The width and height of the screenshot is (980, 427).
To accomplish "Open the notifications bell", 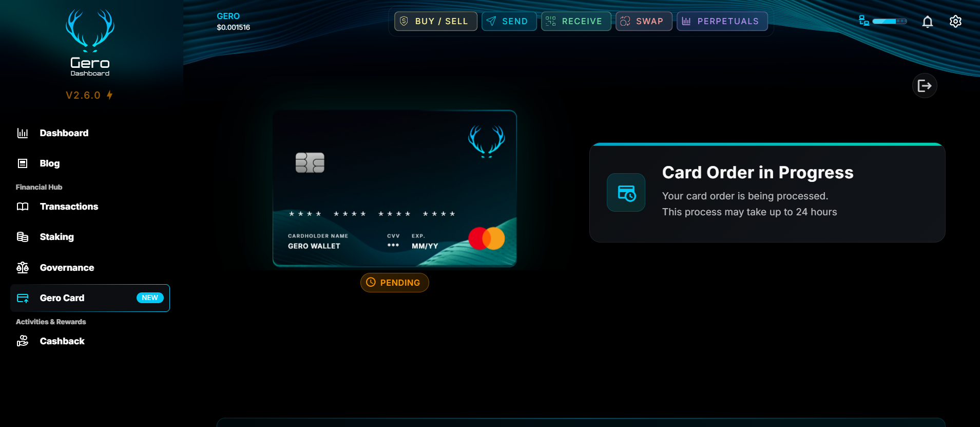I will pos(927,22).
